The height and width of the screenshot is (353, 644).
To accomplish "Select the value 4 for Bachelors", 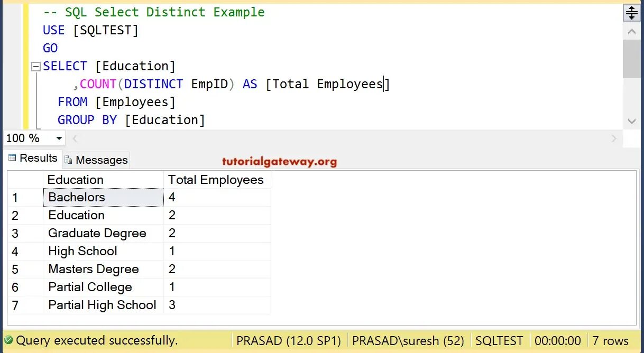I will (217, 197).
